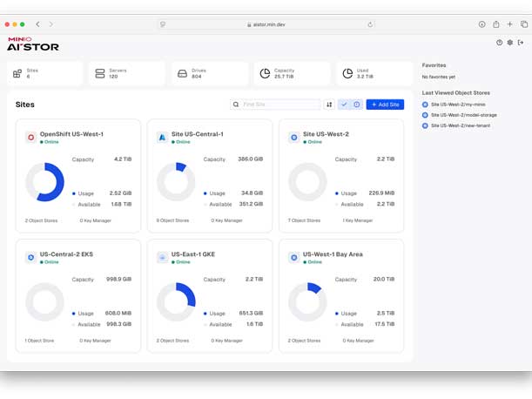
Task: Reload the page in the address bar
Action: tap(370, 24)
